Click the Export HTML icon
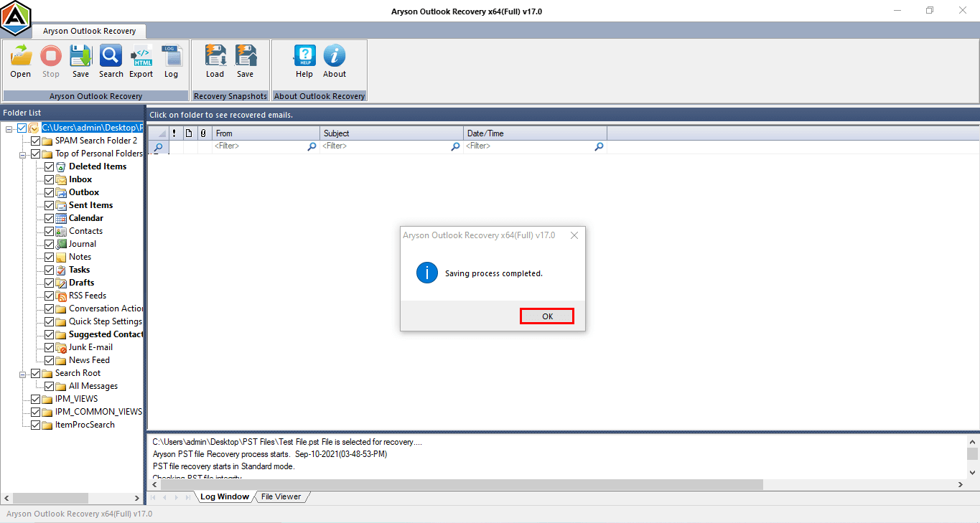 (x=141, y=61)
